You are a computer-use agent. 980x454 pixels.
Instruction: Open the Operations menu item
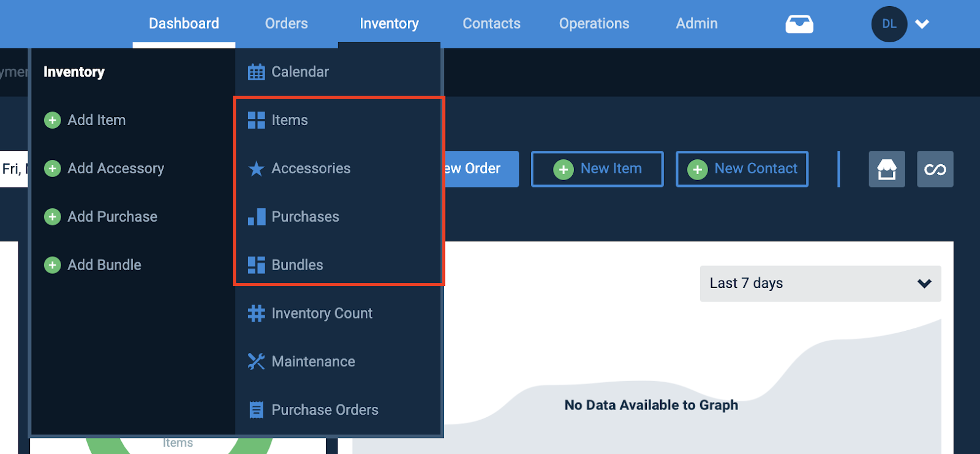click(594, 23)
